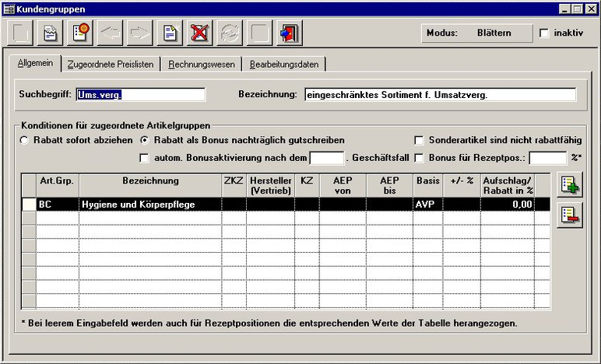Enable the inaktiv checkbox
The height and width of the screenshot is (364, 601).
[x=544, y=33]
